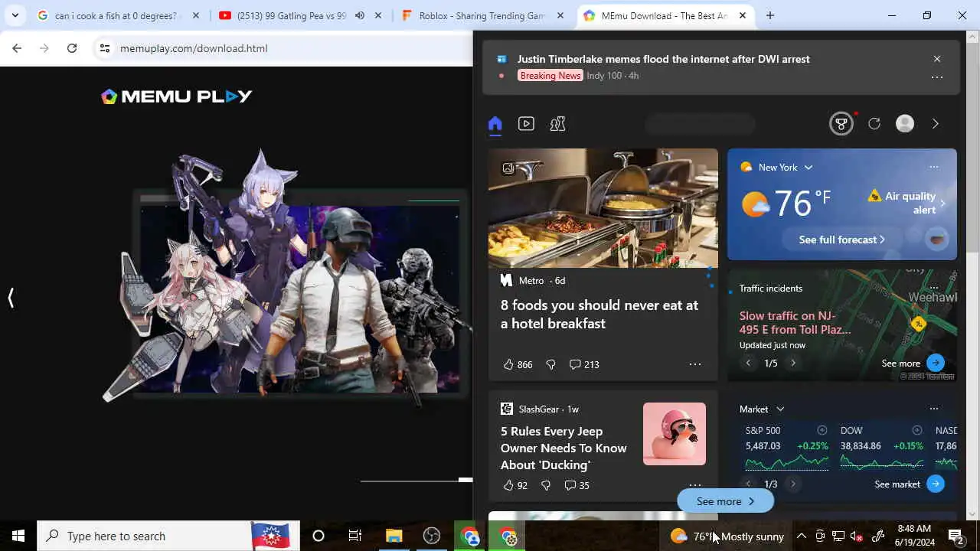The height and width of the screenshot is (551, 980).
Task: Go to next traffic incident
Action: 793,364
